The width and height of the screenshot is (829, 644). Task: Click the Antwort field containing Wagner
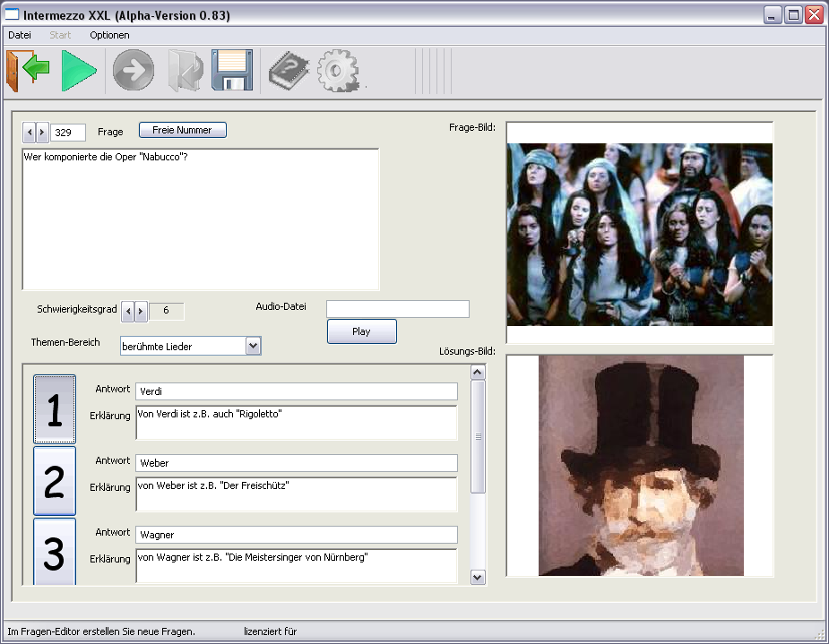[x=297, y=535]
